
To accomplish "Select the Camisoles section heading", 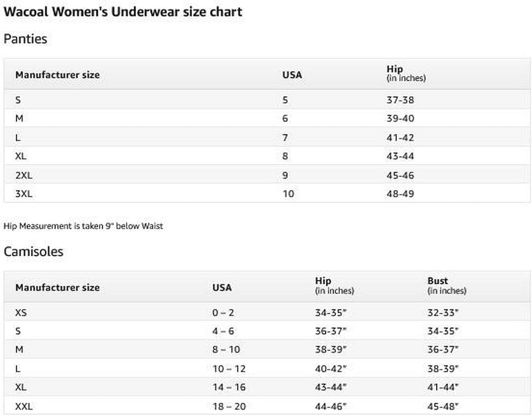I will coord(33,251).
